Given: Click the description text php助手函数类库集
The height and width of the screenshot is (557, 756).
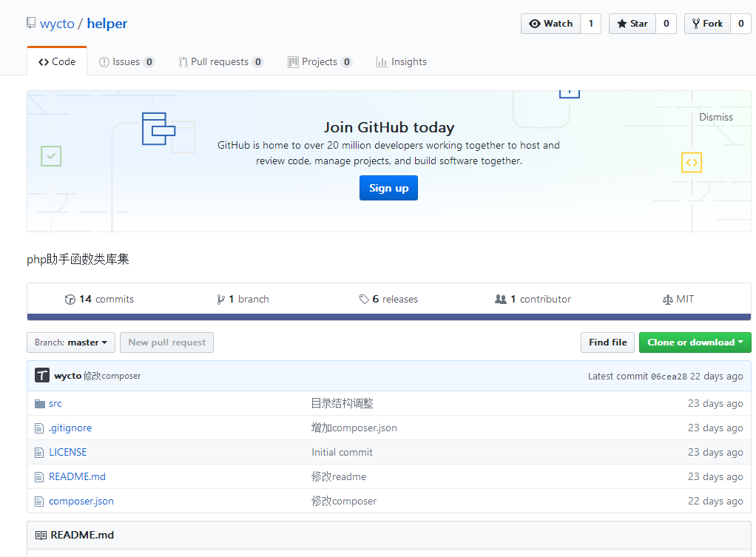Looking at the screenshot, I should pyautogui.click(x=78, y=260).
